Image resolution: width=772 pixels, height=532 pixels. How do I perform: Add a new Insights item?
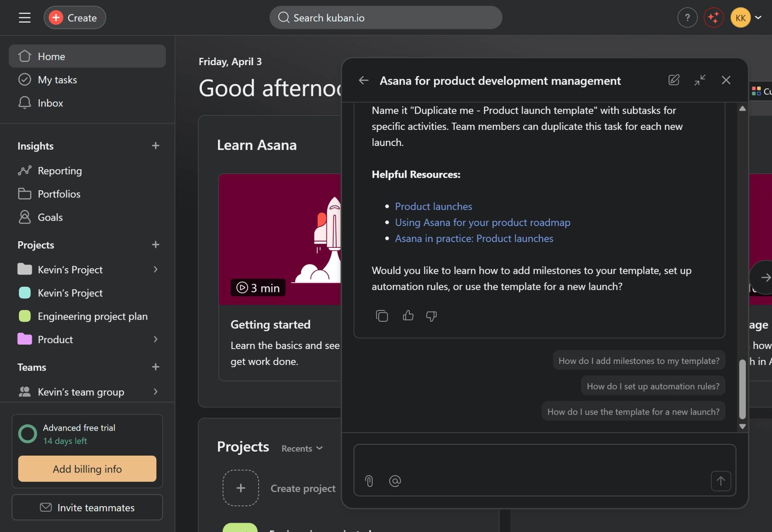point(156,146)
